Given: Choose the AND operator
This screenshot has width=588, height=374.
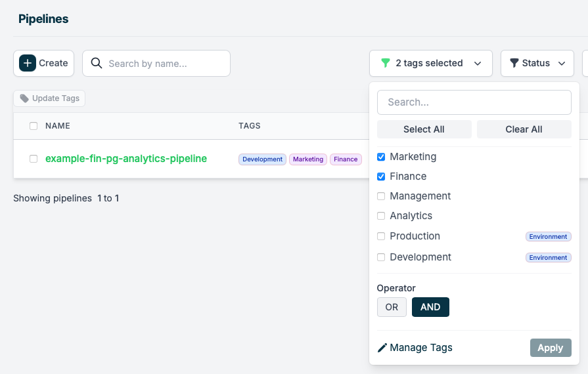Looking at the screenshot, I should click(430, 307).
